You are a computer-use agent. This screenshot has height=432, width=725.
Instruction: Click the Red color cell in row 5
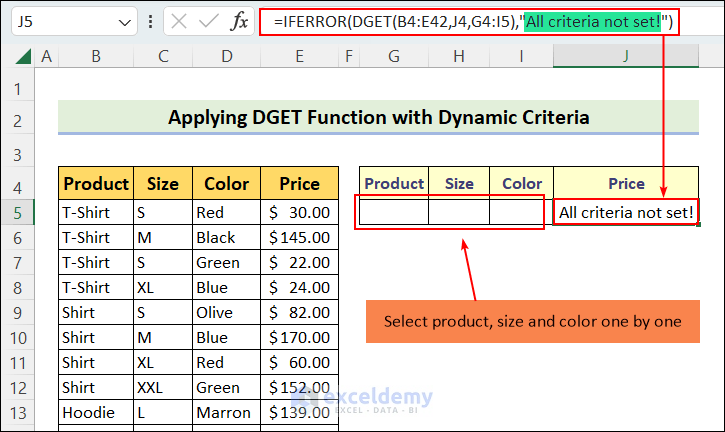pos(227,212)
